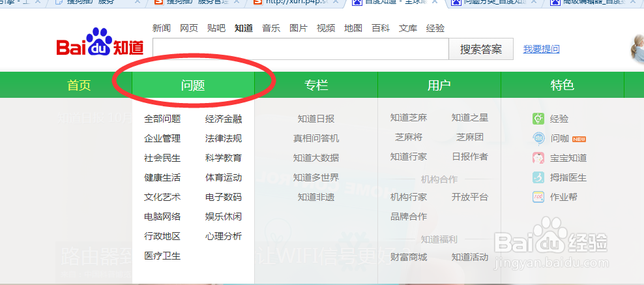Select 娱乐休闲 category
Image resolution: width=644 pixels, height=285 pixels.
coord(224,217)
